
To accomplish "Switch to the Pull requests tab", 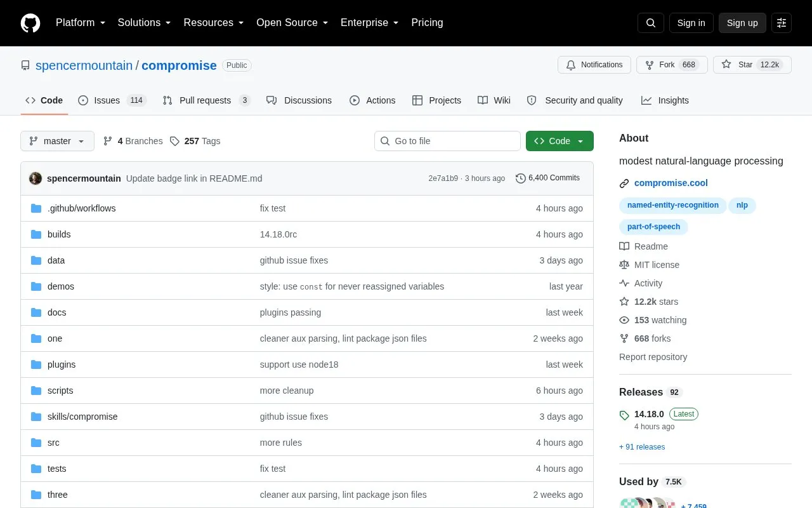I will tap(206, 100).
